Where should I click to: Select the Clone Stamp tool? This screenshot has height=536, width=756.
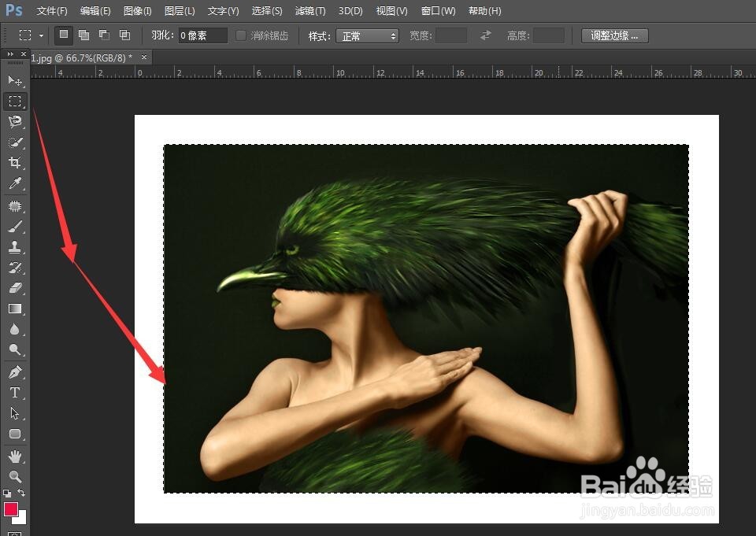click(15, 247)
